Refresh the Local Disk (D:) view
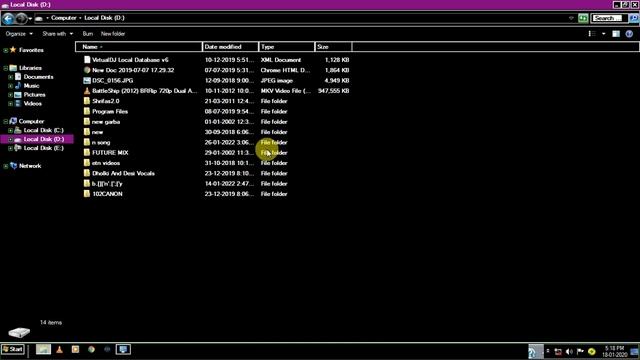Screen dimensions: 640x360 [x=583, y=18]
